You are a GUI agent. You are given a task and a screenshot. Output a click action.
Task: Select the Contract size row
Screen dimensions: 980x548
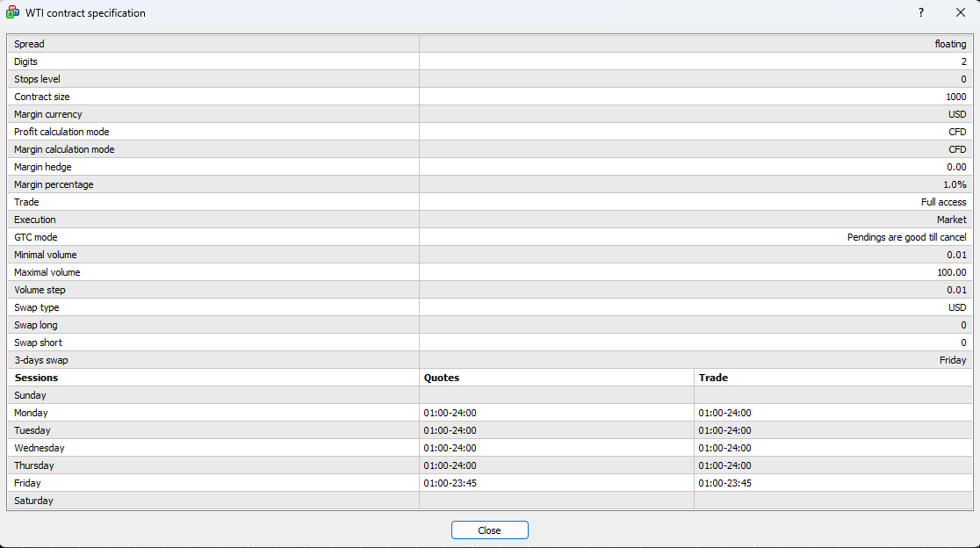(x=42, y=97)
